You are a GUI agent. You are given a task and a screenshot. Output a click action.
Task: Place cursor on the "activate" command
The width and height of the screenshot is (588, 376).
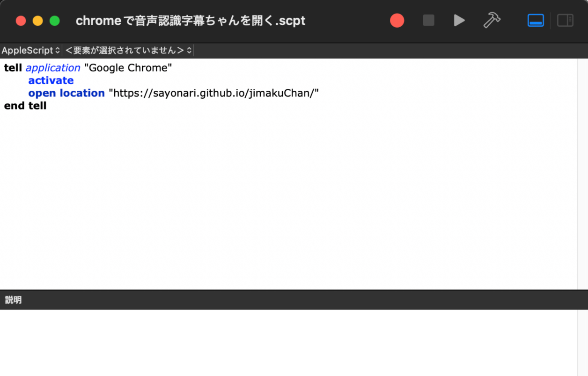coord(51,80)
